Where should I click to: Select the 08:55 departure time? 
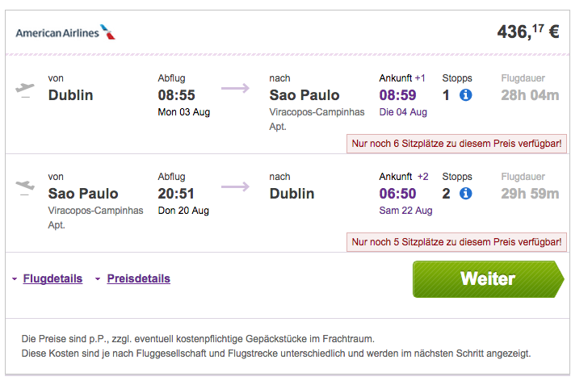pos(176,95)
